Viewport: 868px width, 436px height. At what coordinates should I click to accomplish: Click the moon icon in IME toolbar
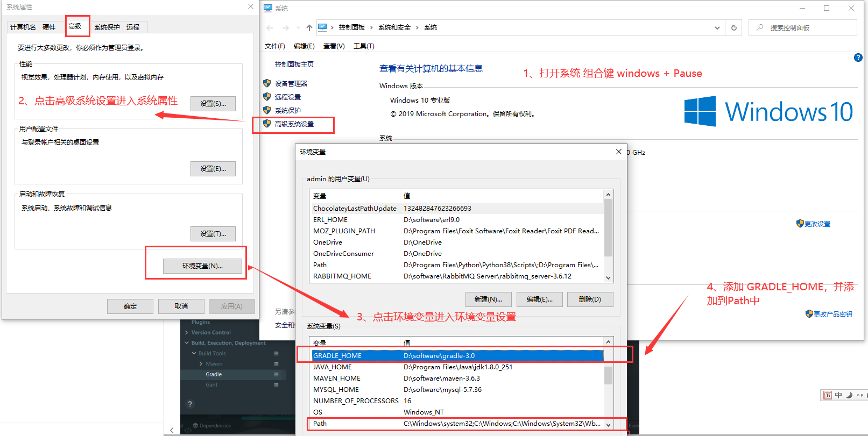click(849, 395)
